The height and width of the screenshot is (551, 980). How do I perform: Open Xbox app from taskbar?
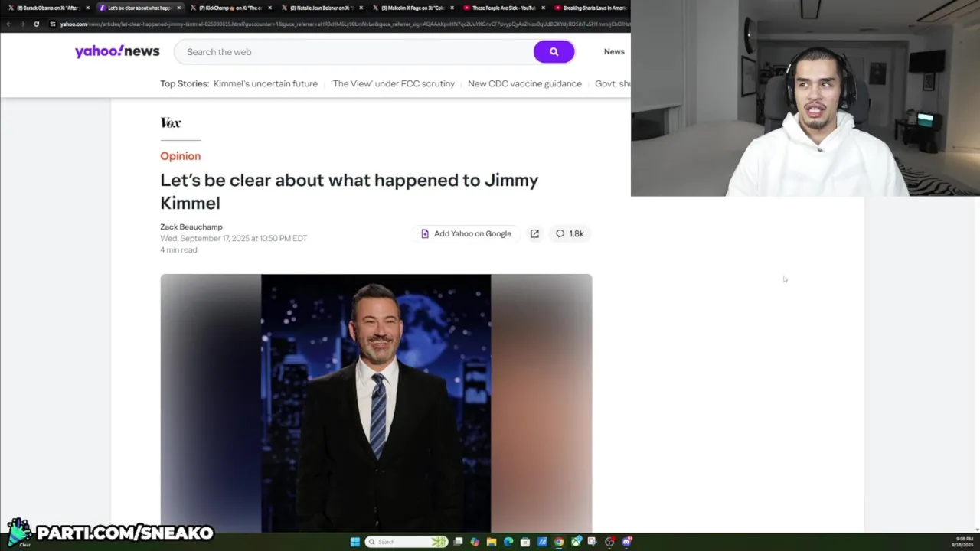576,542
